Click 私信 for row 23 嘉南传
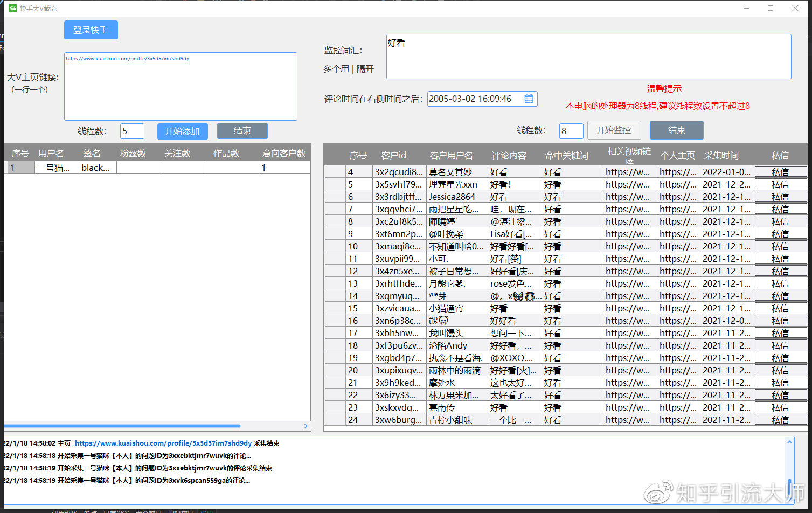Viewport: 812px width, 513px height. click(x=780, y=407)
